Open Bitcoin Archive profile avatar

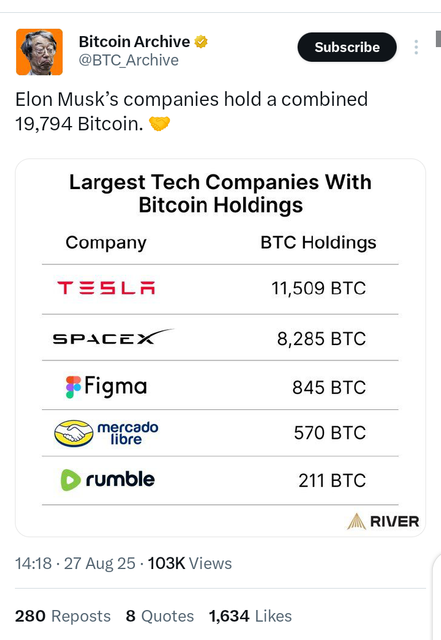click(39, 52)
